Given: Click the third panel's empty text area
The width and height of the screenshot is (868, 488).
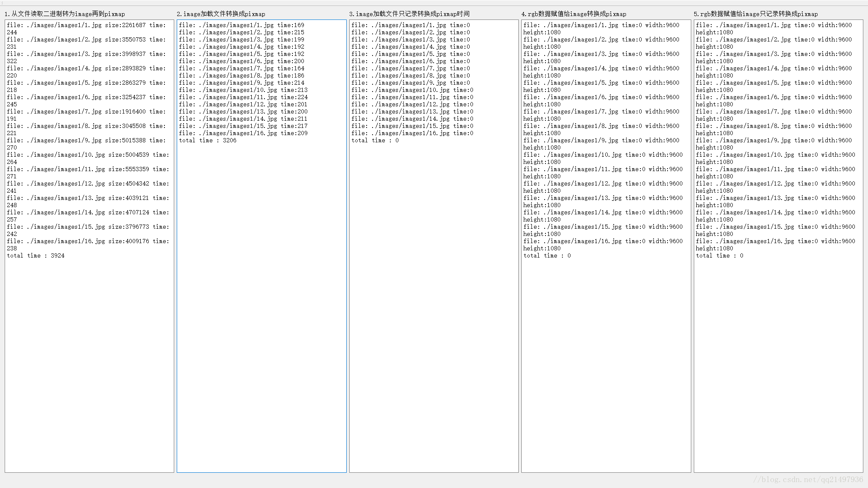Looking at the screenshot, I should click(434, 297).
